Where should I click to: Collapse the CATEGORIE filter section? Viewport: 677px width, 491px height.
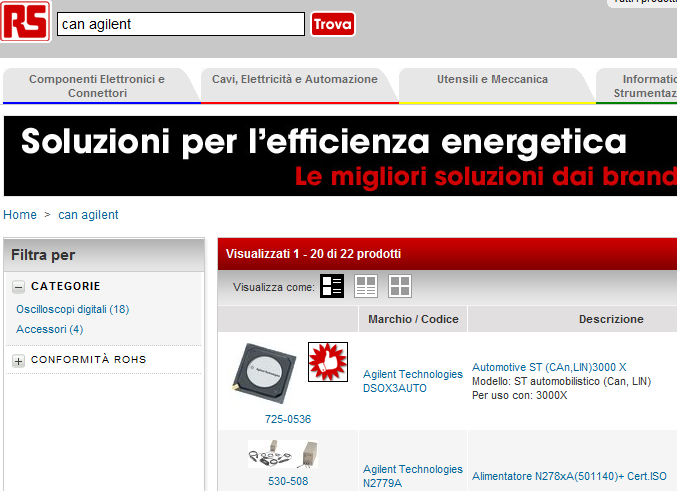pyautogui.click(x=18, y=287)
